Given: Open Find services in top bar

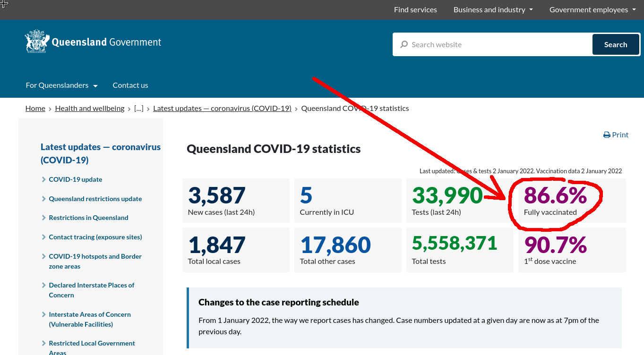Looking at the screenshot, I should pos(415,9).
